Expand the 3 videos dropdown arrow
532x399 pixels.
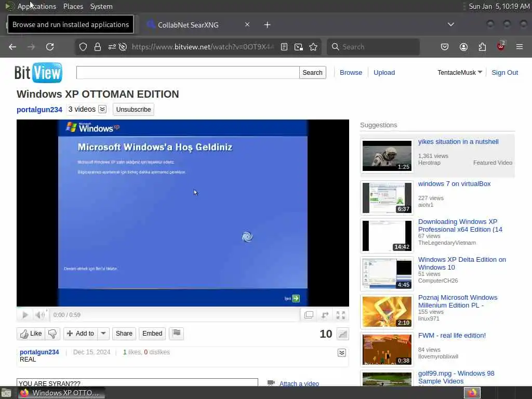[102, 109]
